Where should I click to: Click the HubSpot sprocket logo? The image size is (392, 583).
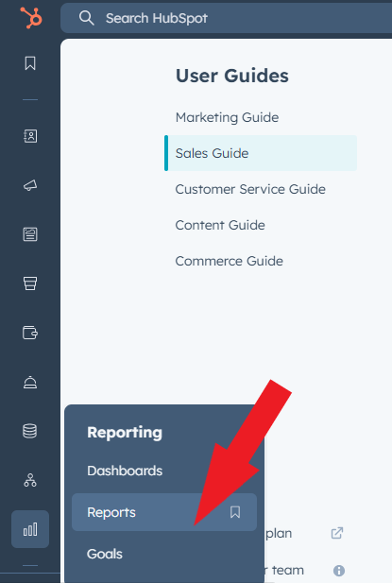(31, 17)
